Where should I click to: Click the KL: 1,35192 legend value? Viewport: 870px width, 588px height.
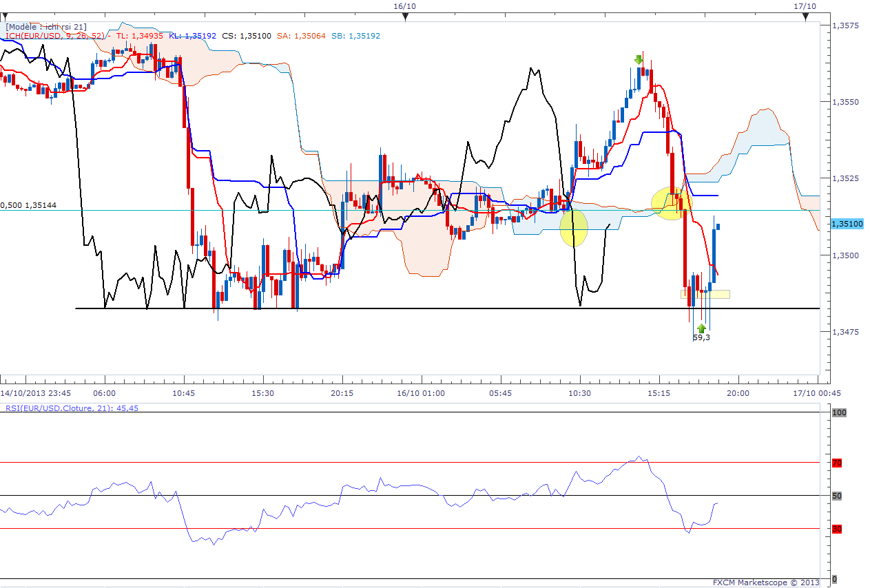[193, 36]
